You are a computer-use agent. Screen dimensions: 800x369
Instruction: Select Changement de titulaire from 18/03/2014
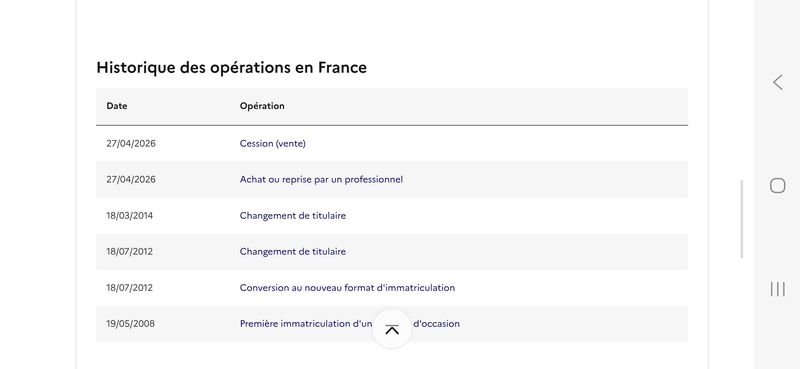(x=292, y=216)
